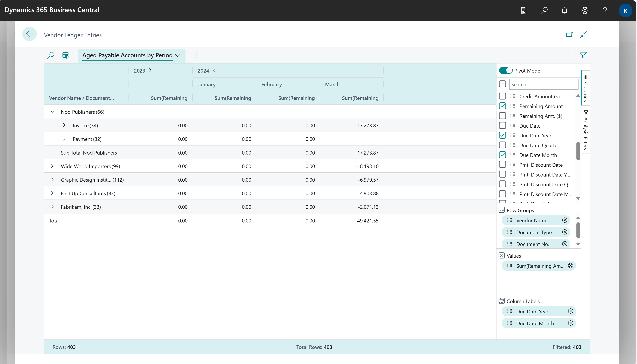Click the Column Labels icon
This screenshot has height=364, width=637.
coord(502,301)
